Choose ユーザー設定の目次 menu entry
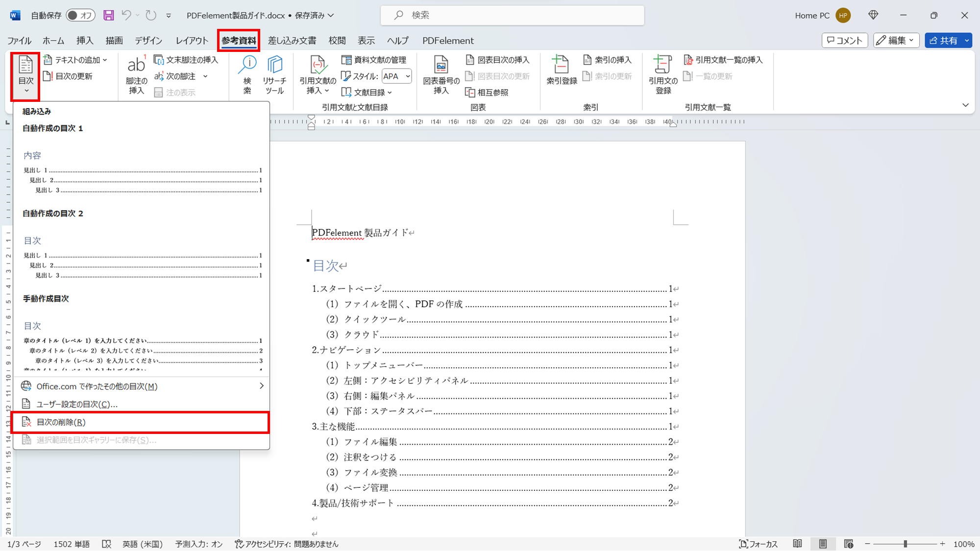 (x=141, y=404)
